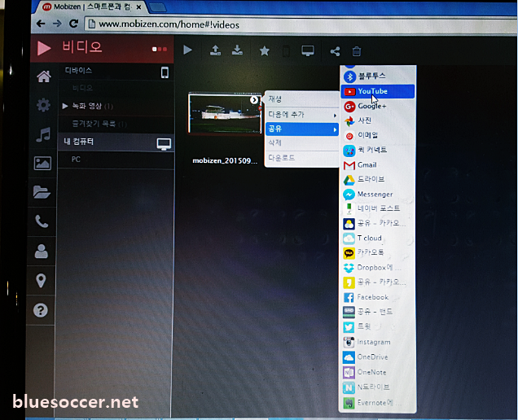Reload the Mobizen page

coord(74,24)
